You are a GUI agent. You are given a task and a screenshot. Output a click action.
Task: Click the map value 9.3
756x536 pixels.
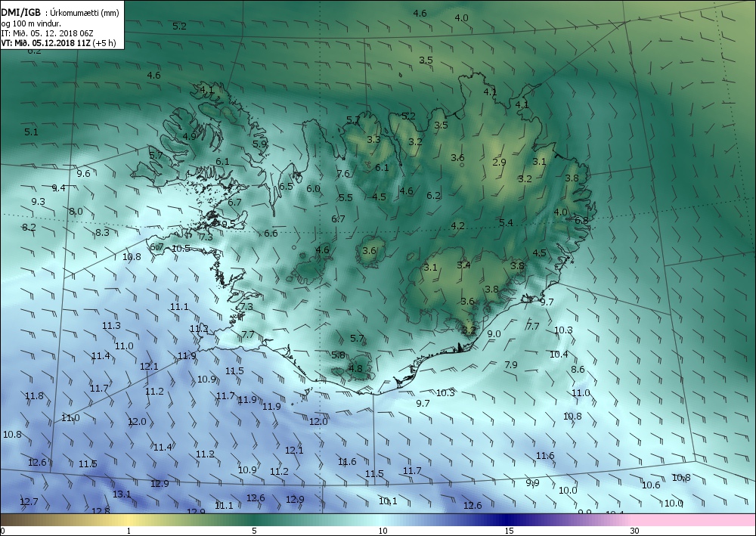38,202
